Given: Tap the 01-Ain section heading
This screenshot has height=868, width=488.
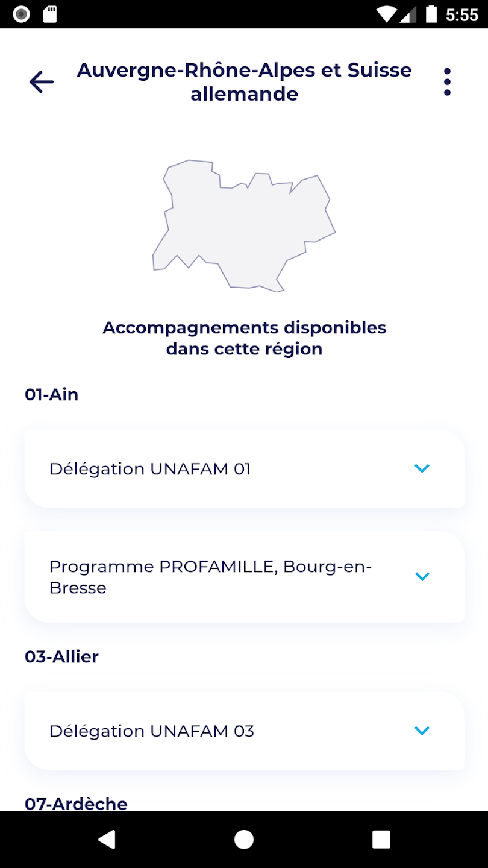Looking at the screenshot, I should pyautogui.click(x=52, y=395).
